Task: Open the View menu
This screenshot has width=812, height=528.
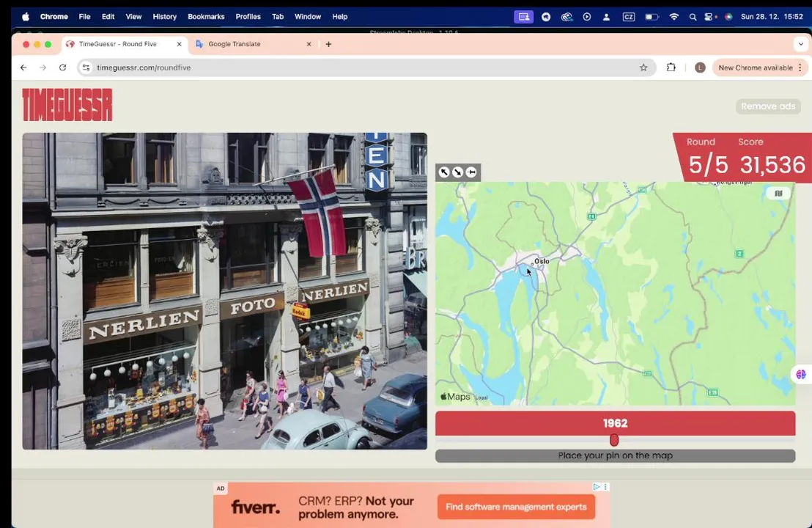Action: [133, 17]
